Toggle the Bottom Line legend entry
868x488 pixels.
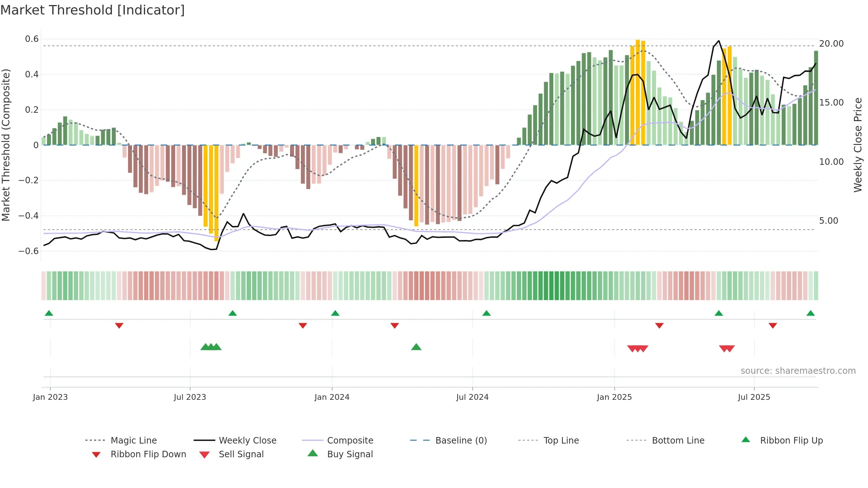click(665, 440)
